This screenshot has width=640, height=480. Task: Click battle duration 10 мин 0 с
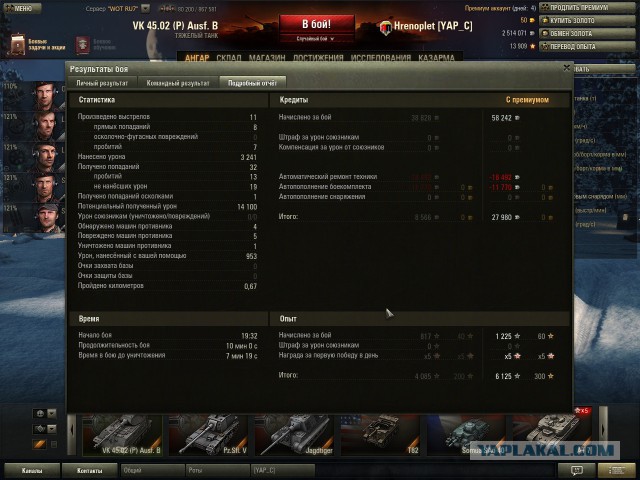(242, 346)
